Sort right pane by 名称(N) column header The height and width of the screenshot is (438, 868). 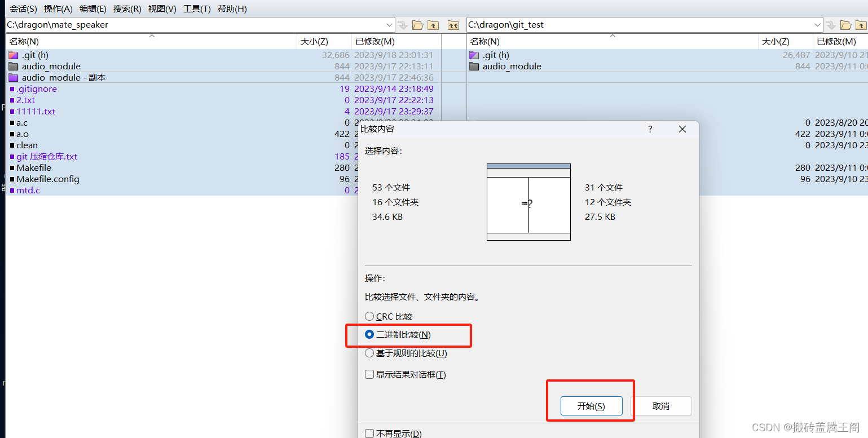613,41
